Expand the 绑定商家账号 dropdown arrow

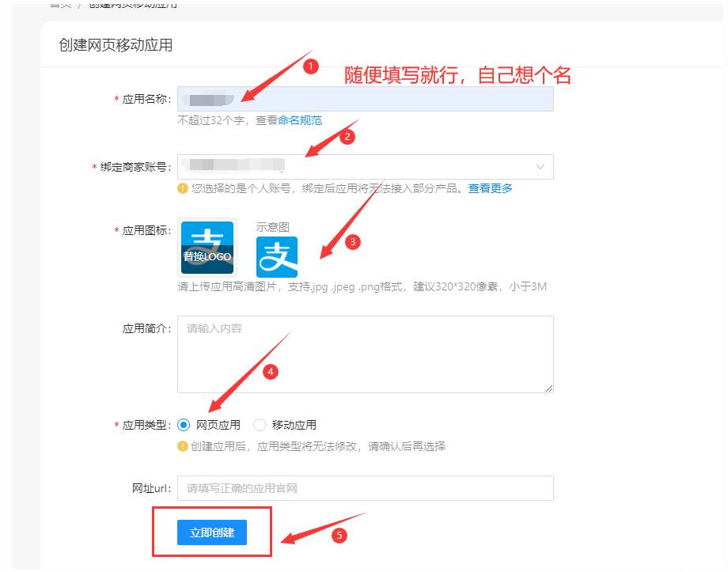tap(540, 167)
